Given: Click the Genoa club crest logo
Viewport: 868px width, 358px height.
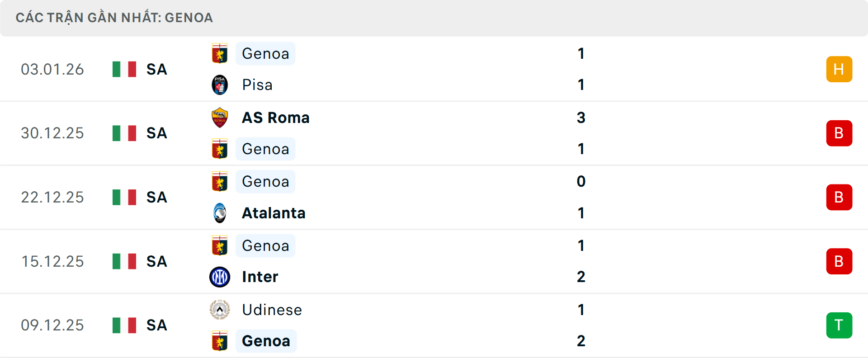Looking at the screenshot, I should 220,53.
